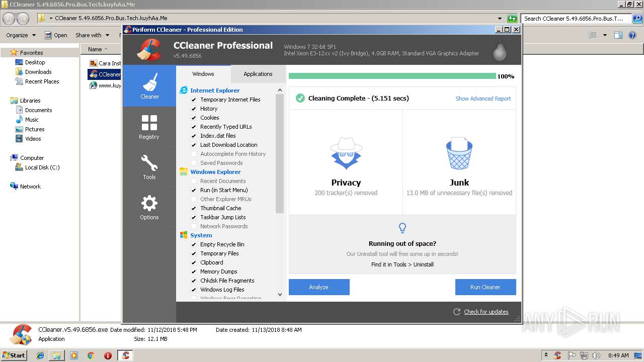Click the green Cleaning Complete checkmark icon

click(x=300, y=98)
